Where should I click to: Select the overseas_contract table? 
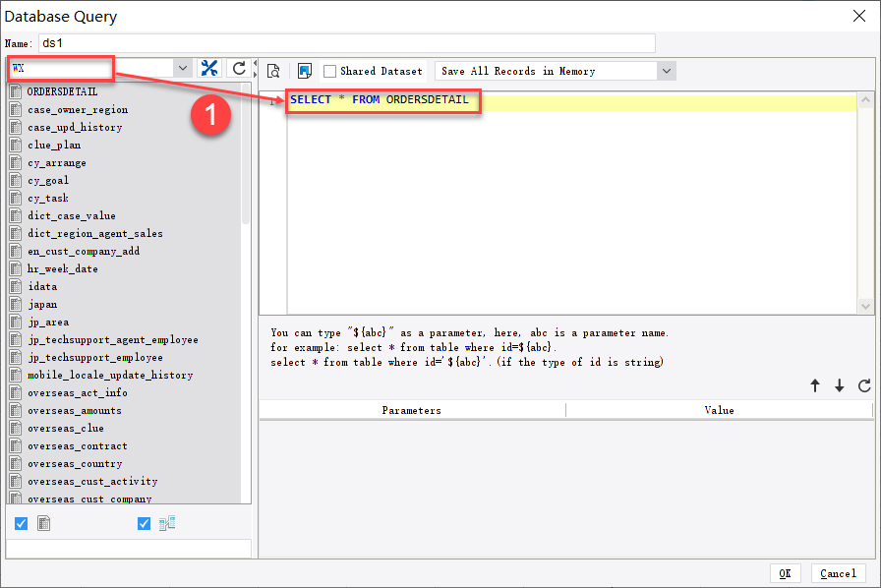78,445
